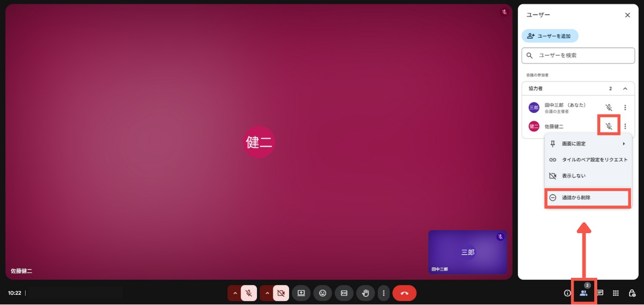Open the chat panel icon
This screenshot has width=644, height=305.
click(x=600, y=293)
